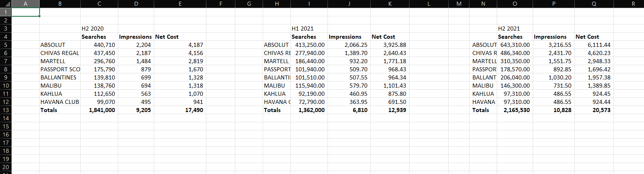Image resolution: width=644 pixels, height=174 pixels.
Task: Select row 13 header
Action: coord(6,110)
